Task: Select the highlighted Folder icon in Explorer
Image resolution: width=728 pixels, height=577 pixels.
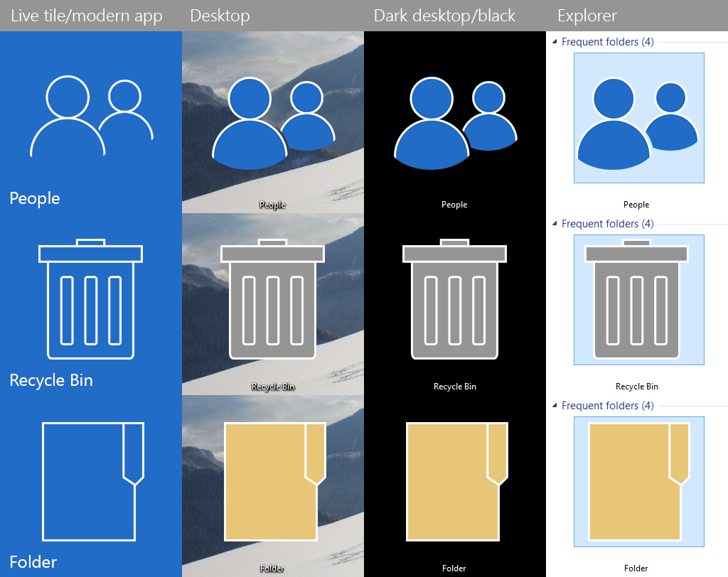Action: 638,482
